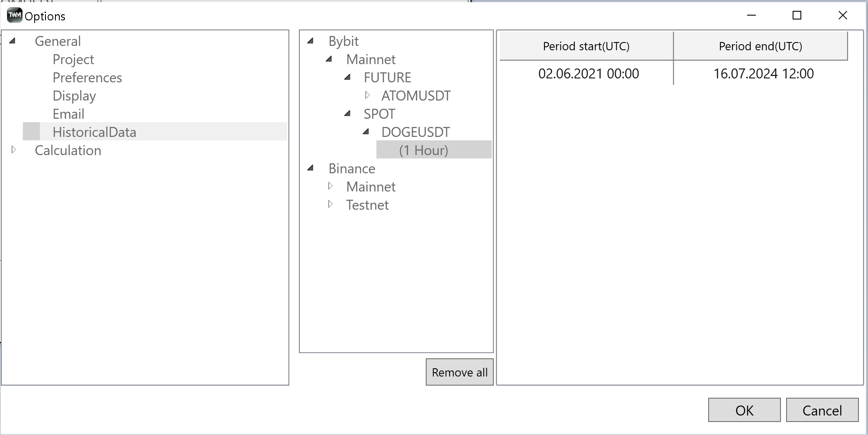Select Mainnet under Bybit

click(x=371, y=59)
